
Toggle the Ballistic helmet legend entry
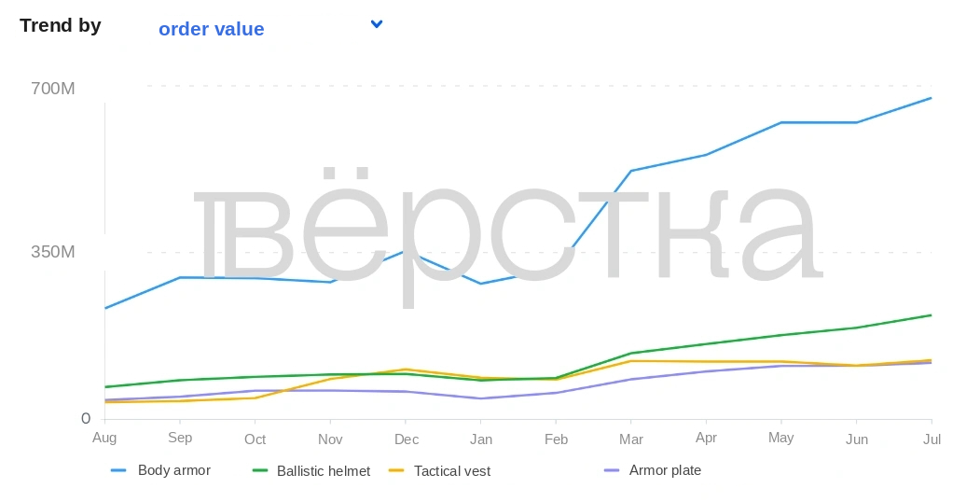pyautogui.click(x=311, y=471)
